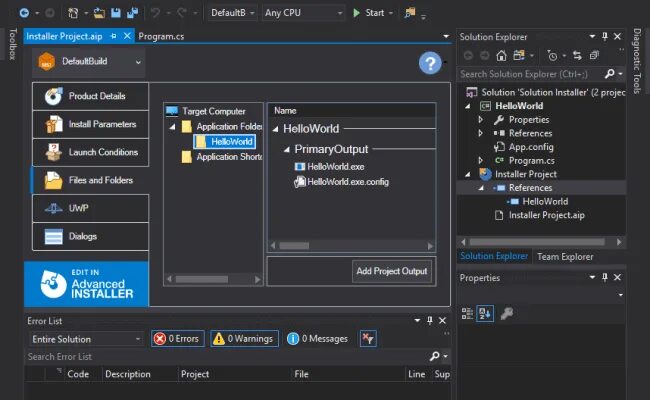Expand the Properties node under HelloWorld project
The height and width of the screenshot is (400, 650).
[x=481, y=120]
